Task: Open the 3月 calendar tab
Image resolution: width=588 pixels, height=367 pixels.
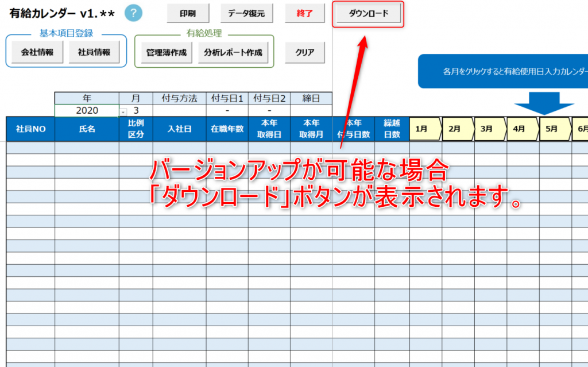Action: 490,129
